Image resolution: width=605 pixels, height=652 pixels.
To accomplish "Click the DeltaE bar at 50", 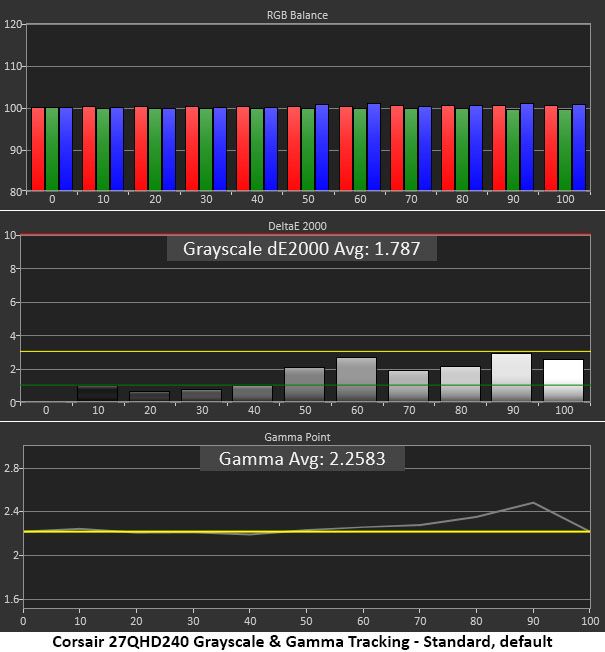I will click(304, 385).
